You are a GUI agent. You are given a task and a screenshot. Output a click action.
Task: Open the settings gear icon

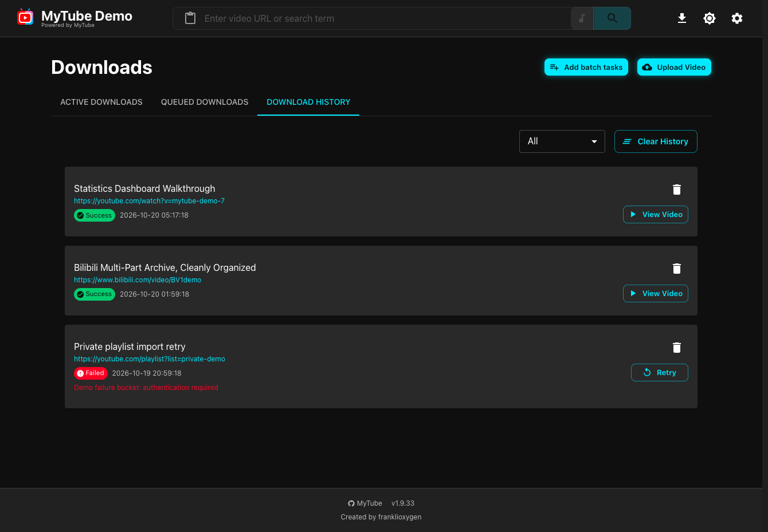[x=737, y=18]
